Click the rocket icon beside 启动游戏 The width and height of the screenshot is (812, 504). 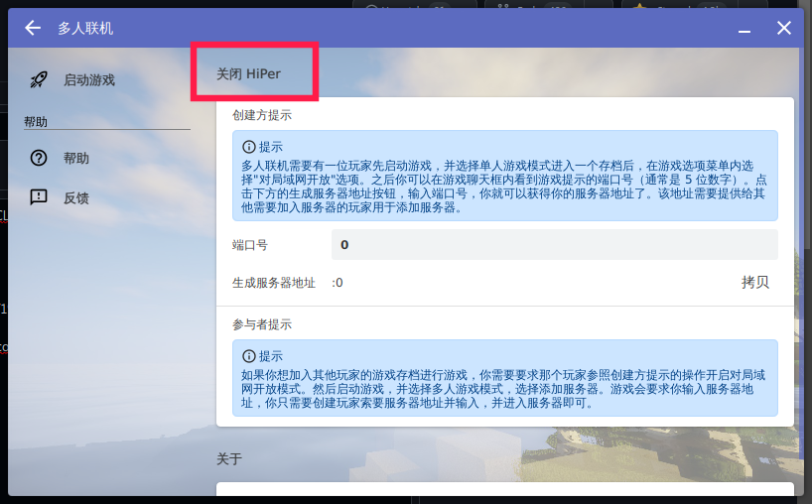(39, 79)
